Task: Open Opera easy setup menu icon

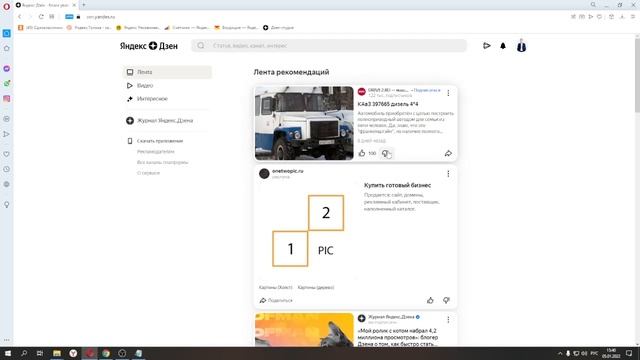Action: 633,17
